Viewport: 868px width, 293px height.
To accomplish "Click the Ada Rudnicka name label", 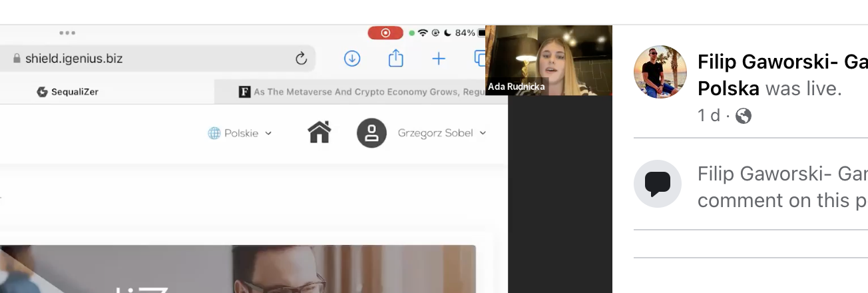I will click(x=517, y=87).
